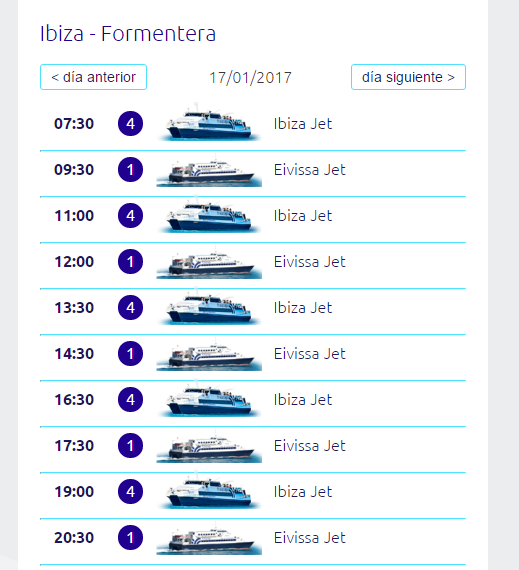The image size is (519, 570).
Task: Go to previous day with 'día anterior'
Action: click(93, 77)
